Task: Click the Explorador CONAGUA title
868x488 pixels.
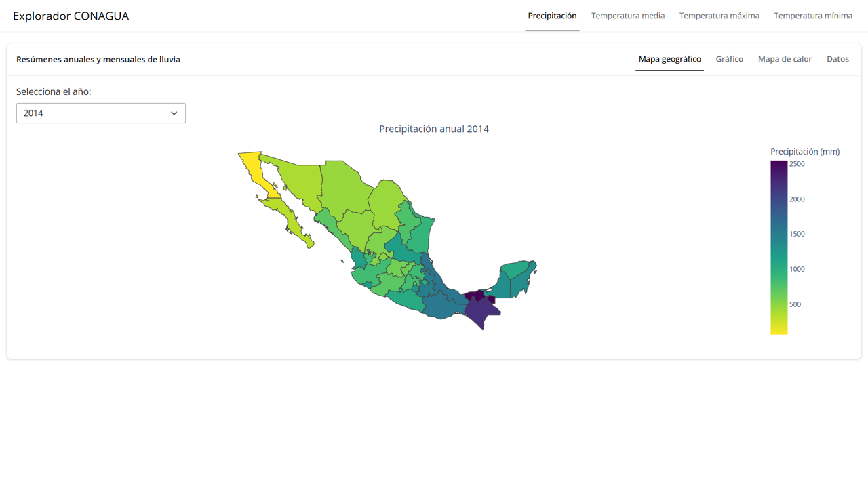Action: 71,16
